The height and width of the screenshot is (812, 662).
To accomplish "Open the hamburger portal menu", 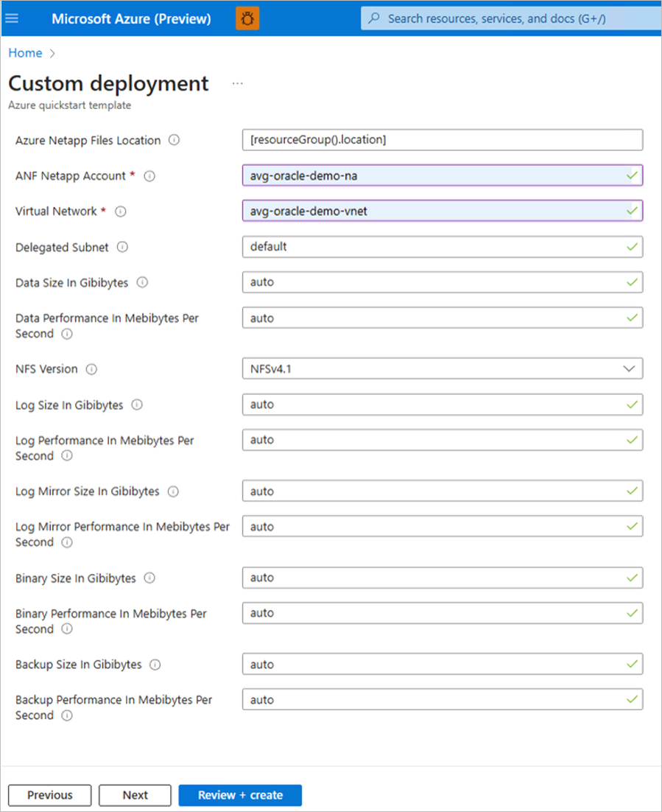I will (x=12, y=18).
